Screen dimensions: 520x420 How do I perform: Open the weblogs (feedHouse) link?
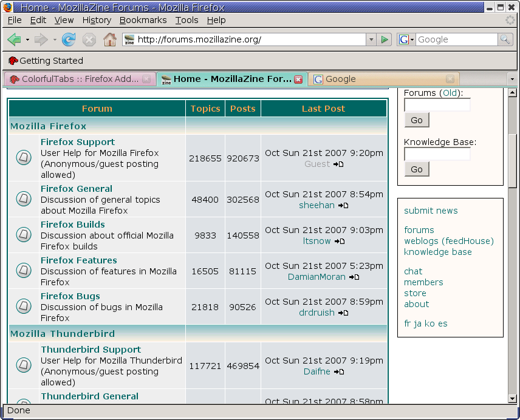click(449, 241)
